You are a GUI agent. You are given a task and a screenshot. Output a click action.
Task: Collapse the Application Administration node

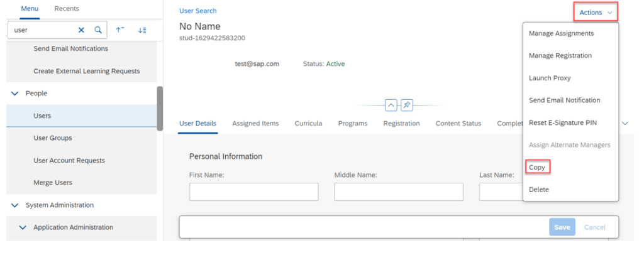[23, 227]
